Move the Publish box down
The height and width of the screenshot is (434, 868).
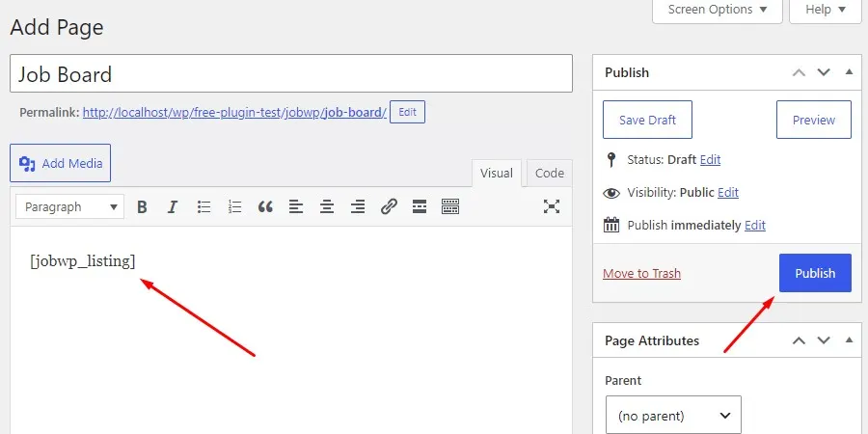click(x=824, y=72)
